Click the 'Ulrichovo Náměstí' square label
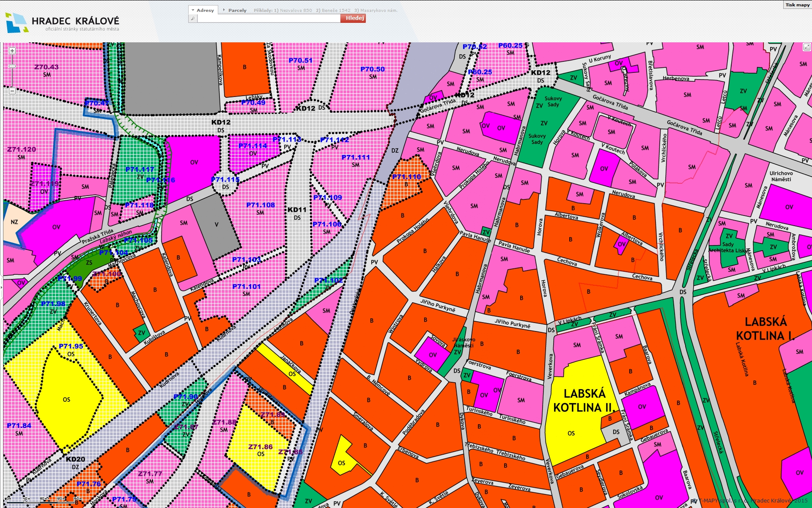Screen dimensions: 812x508 pyautogui.click(x=781, y=176)
